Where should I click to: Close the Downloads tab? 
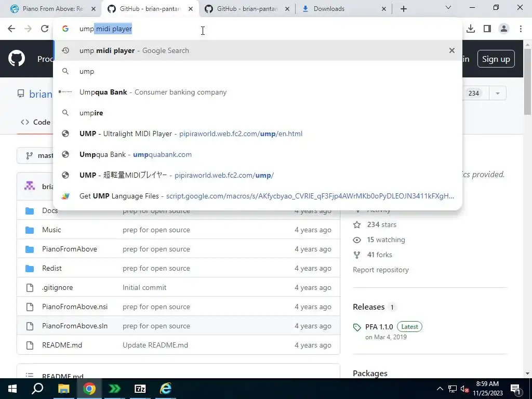tap(384, 9)
